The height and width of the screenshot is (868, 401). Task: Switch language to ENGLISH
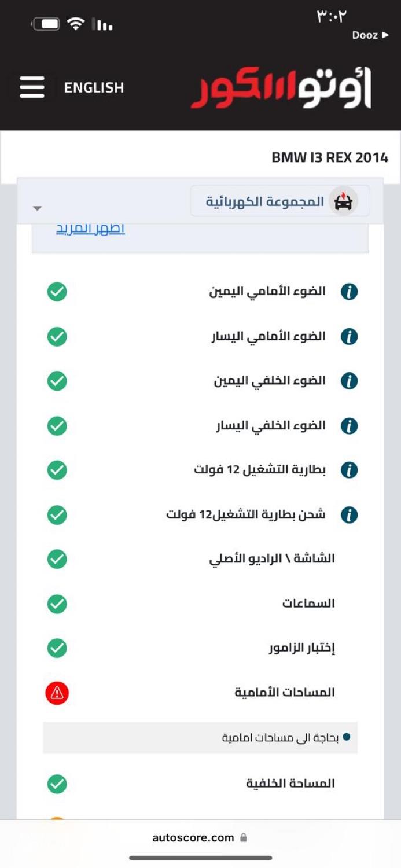tap(94, 88)
